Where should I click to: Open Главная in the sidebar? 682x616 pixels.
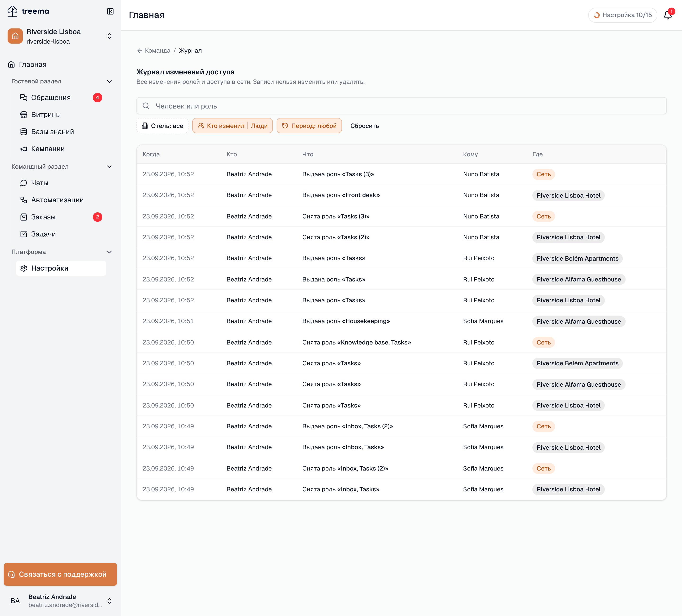tap(60, 64)
